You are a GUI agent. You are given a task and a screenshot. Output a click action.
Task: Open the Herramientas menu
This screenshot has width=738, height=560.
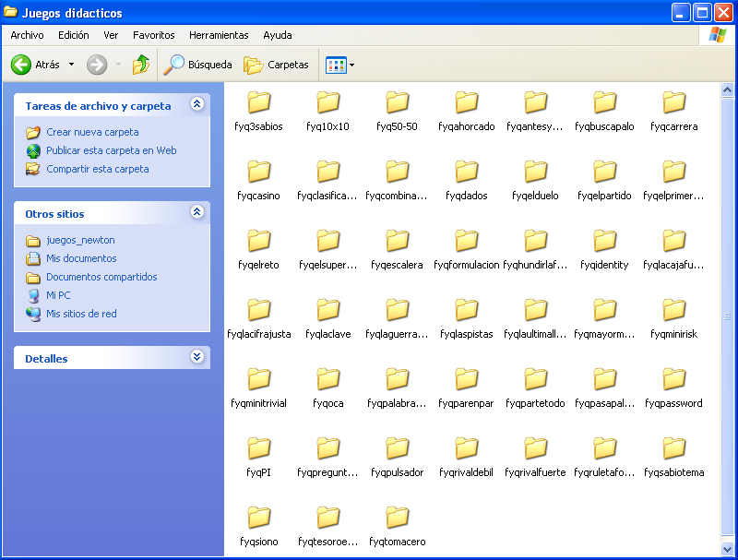[219, 35]
